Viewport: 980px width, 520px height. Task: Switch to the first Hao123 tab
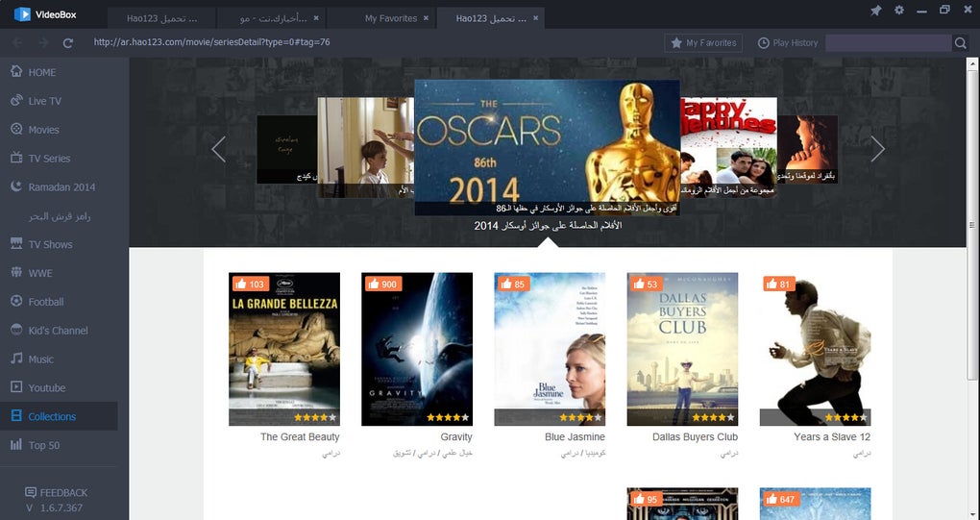pos(161,18)
